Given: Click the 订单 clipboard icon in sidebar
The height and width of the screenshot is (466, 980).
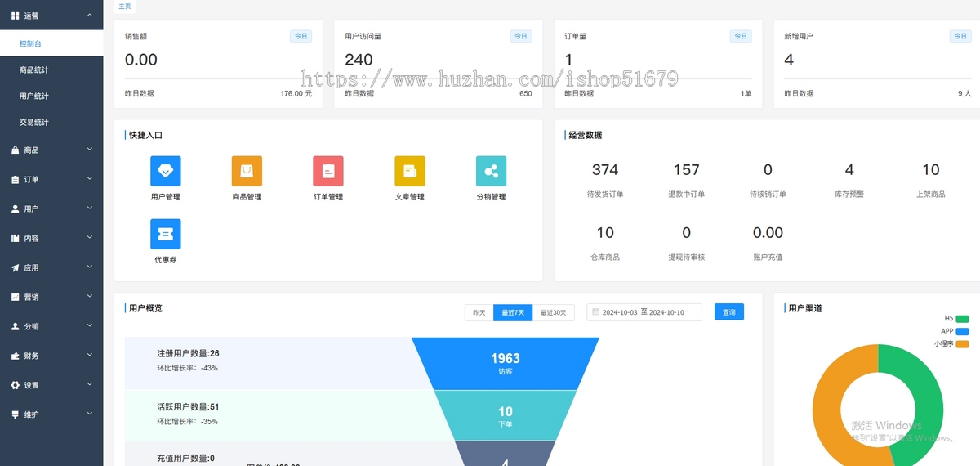Looking at the screenshot, I should tap(15, 179).
